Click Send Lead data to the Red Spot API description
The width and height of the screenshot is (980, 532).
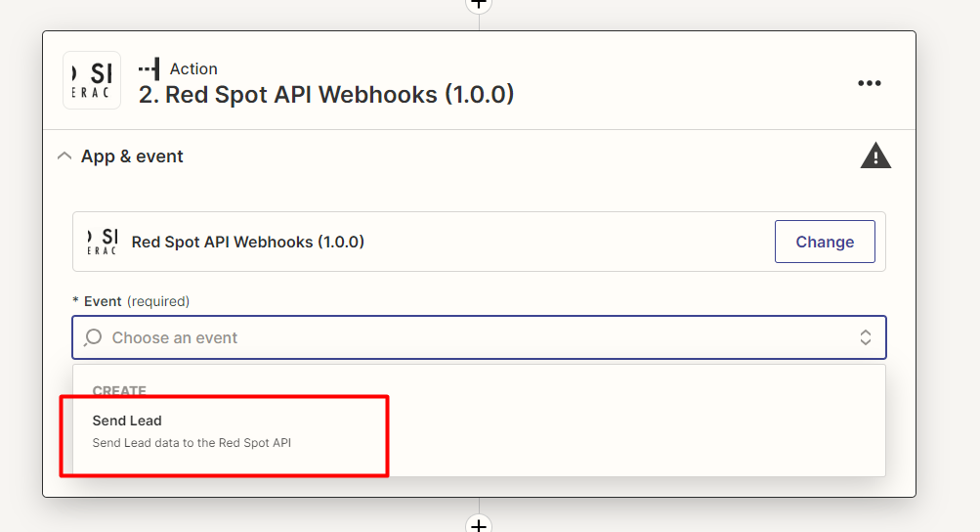(x=192, y=443)
